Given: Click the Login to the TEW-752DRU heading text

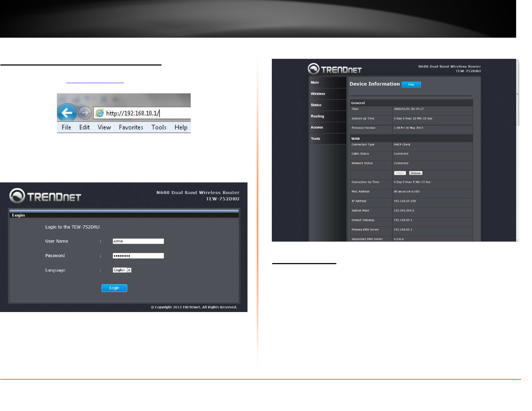Looking at the screenshot, I should [x=72, y=227].
